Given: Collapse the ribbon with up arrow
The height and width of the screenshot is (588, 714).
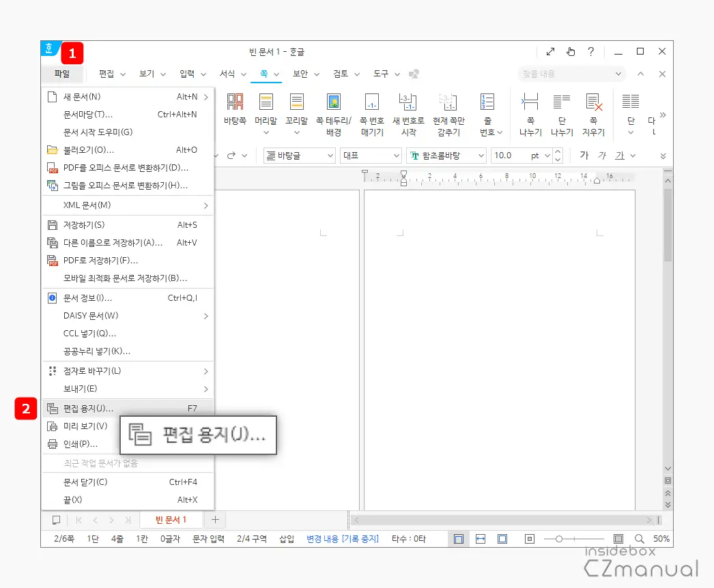Looking at the screenshot, I should 641,74.
